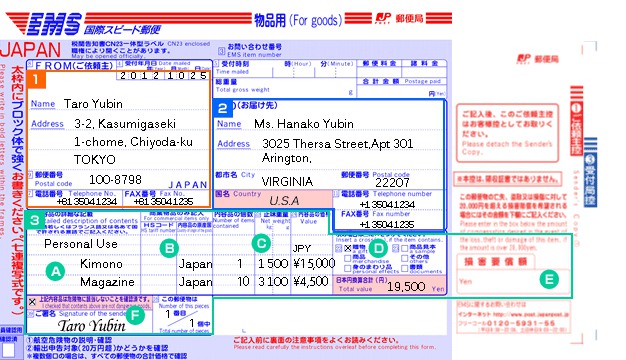
Task: Click the recipient fax '+1 35041235'
Action: point(387,224)
